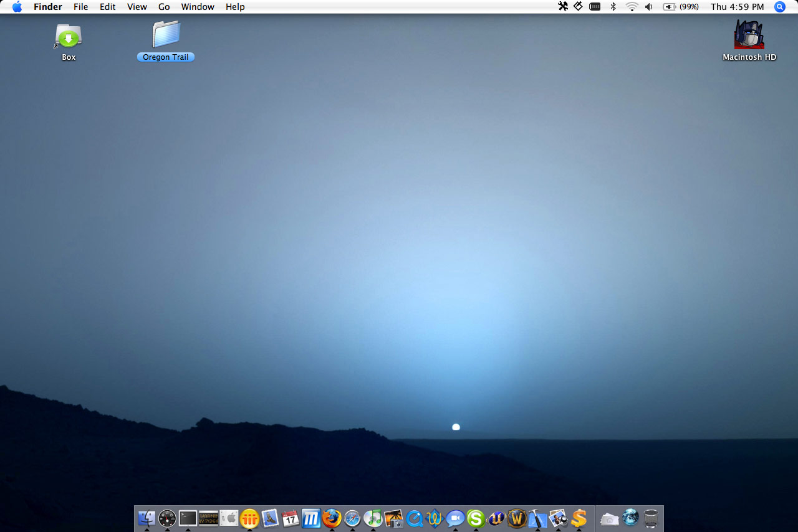Open Xcode hammer icon in Dock
Viewport: 798px width, 532px height.
(537, 518)
